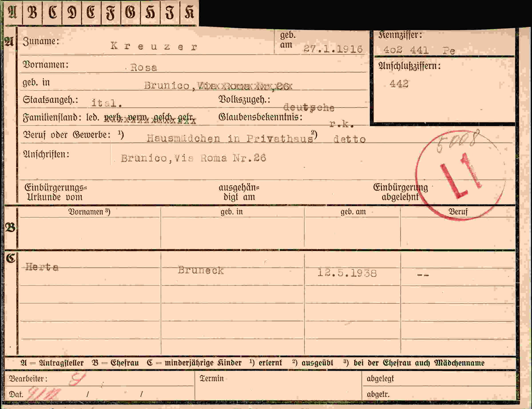
Task: Click the 'Kennziffer:' label
Action: 400,35
